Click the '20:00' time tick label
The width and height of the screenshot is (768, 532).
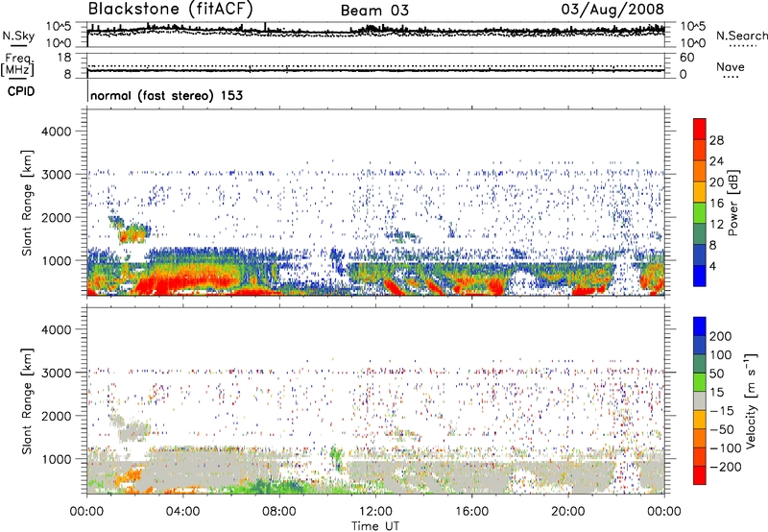[x=567, y=512]
